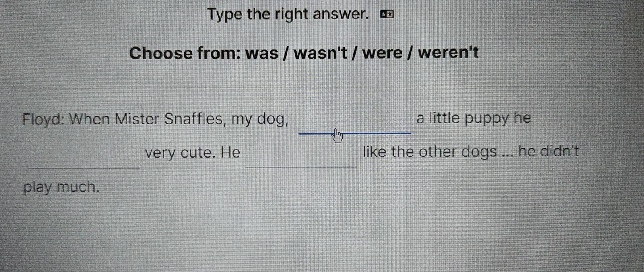Click the phrase "a little puppy he"

pyautogui.click(x=473, y=118)
